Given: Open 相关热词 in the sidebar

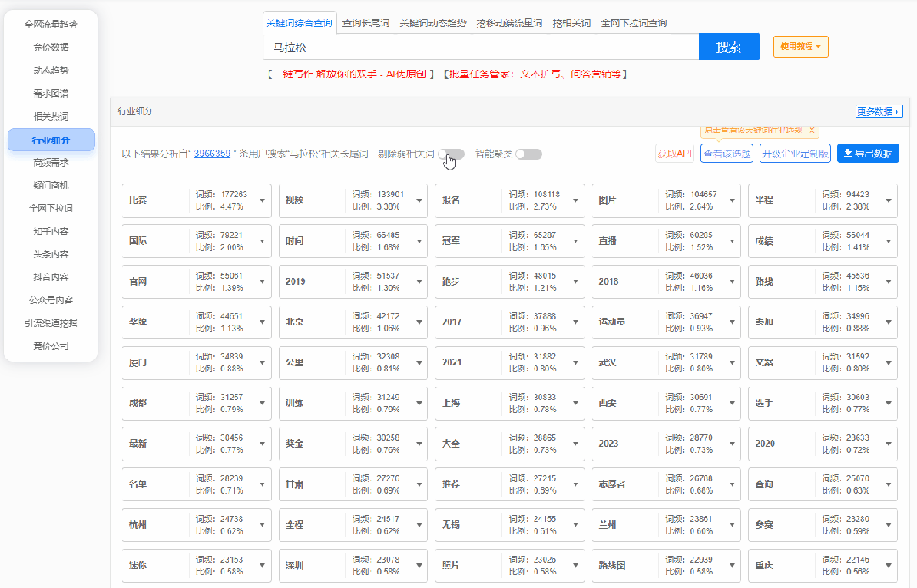Looking at the screenshot, I should point(51,116).
